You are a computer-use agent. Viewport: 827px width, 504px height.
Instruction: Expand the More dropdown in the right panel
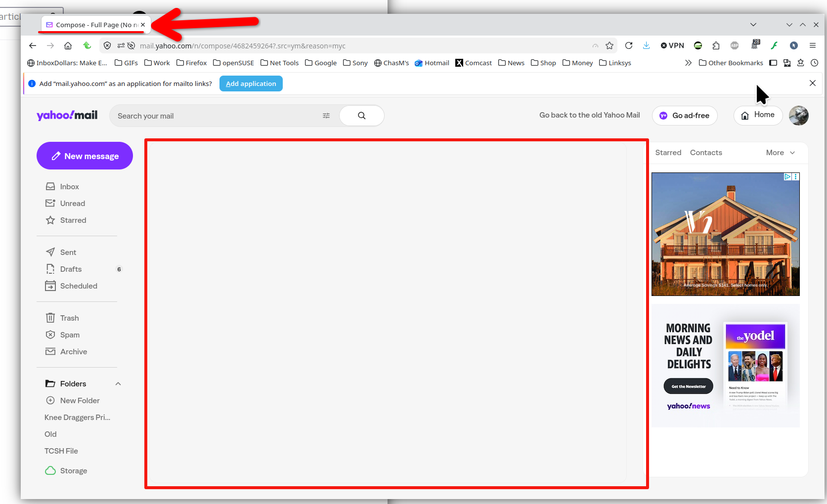coord(781,153)
